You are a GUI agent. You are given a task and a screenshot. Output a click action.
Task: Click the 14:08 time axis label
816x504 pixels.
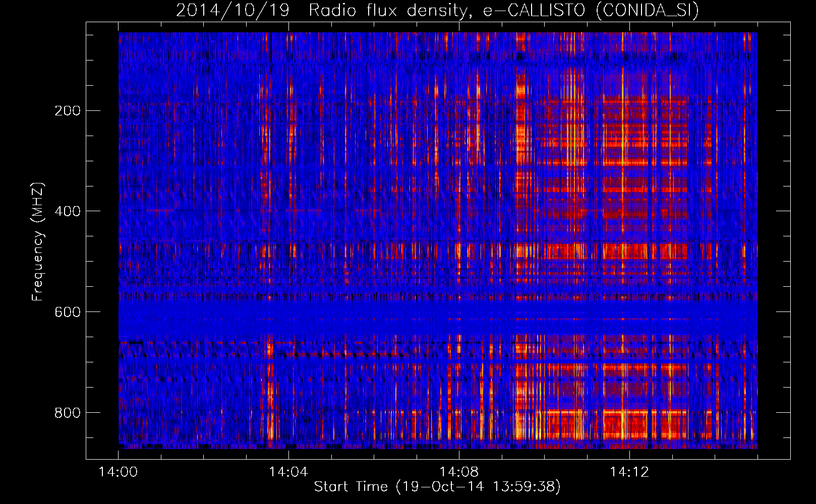pyautogui.click(x=459, y=472)
